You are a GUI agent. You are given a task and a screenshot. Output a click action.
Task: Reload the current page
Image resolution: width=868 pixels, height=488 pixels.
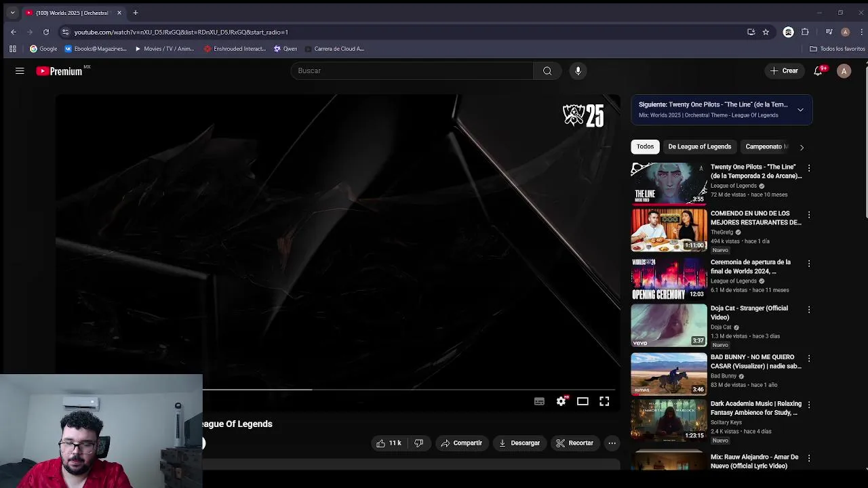point(45,32)
